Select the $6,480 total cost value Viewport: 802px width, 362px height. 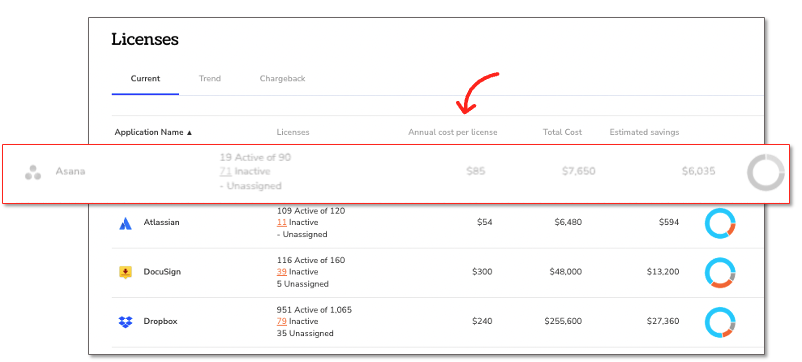(x=568, y=222)
